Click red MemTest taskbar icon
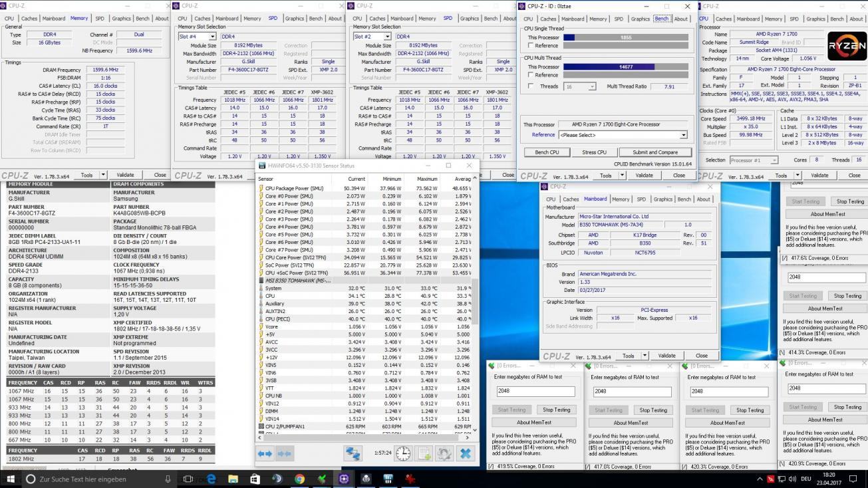 coord(410,479)
